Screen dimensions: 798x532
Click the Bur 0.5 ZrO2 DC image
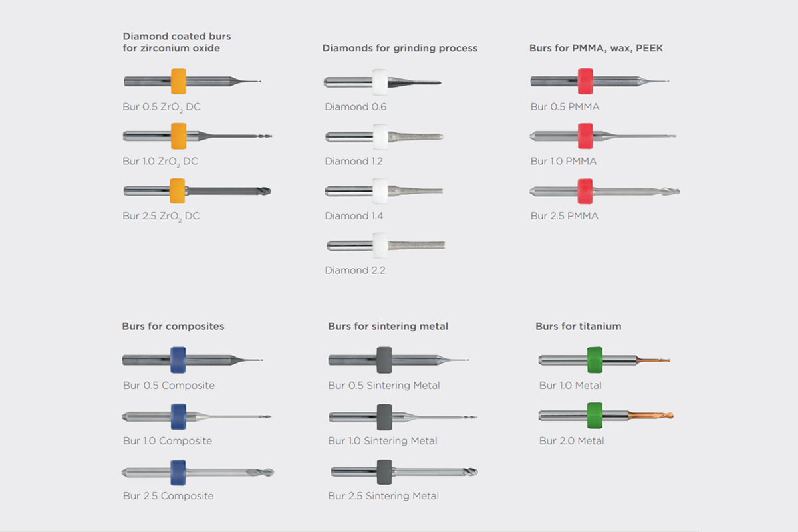coord(193,82)
